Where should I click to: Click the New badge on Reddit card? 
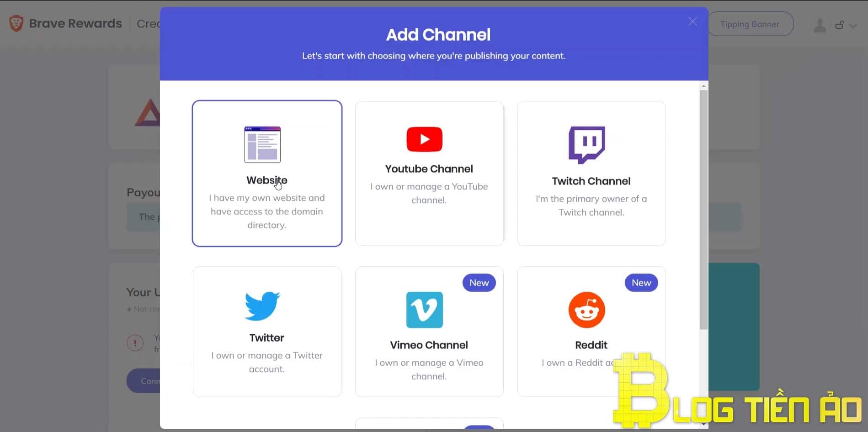coord(641,283)
